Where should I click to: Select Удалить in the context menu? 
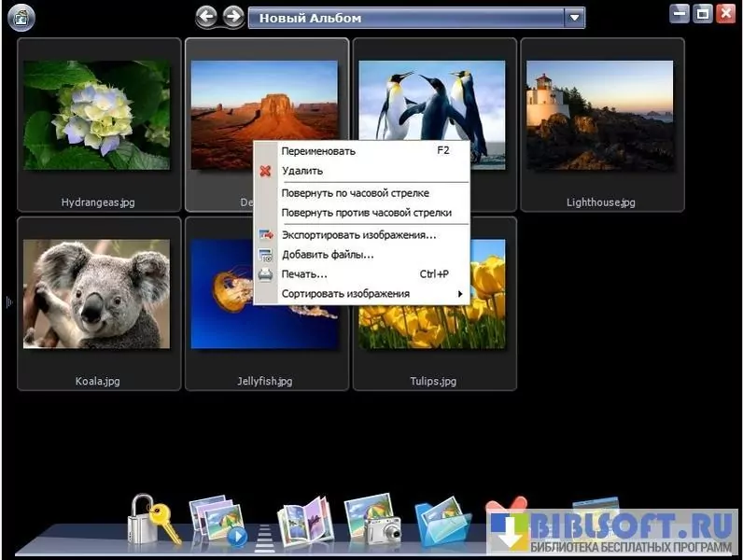[302, 171]
